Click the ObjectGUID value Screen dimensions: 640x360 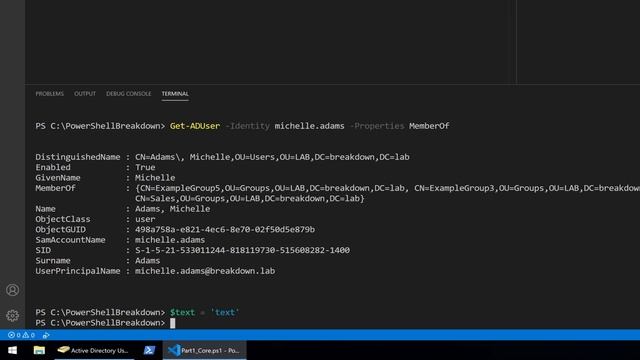(225, 230)
